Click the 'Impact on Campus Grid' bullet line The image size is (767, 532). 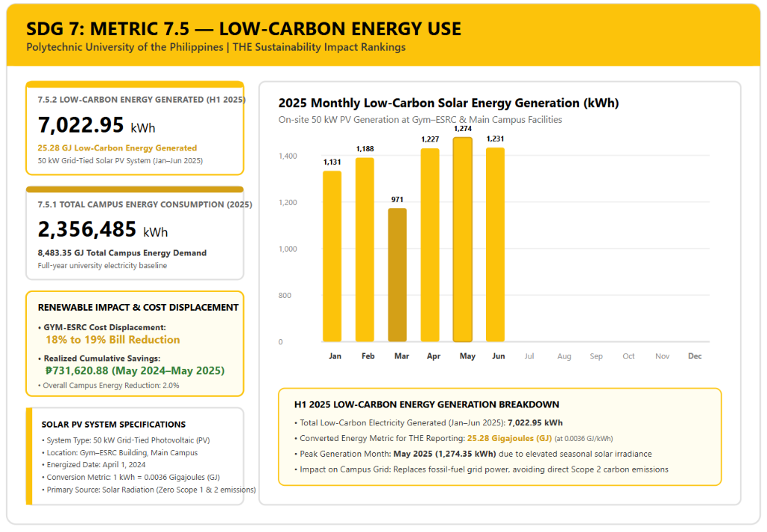coord(482,469)
